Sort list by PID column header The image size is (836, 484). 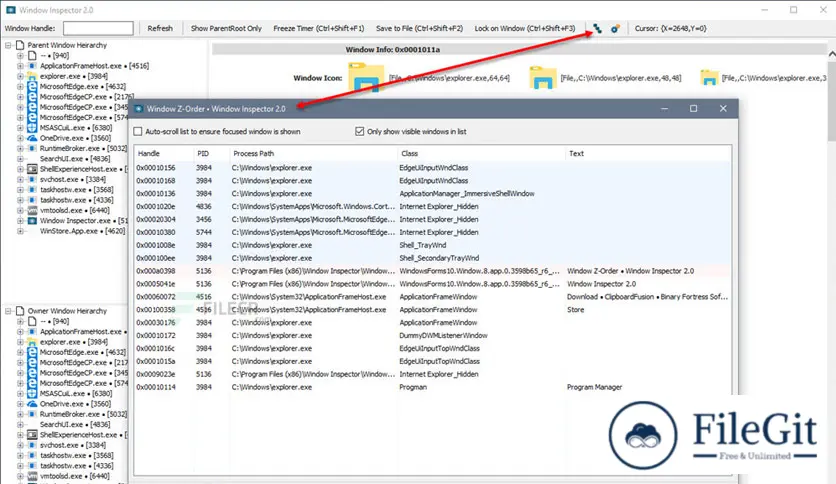212,154
